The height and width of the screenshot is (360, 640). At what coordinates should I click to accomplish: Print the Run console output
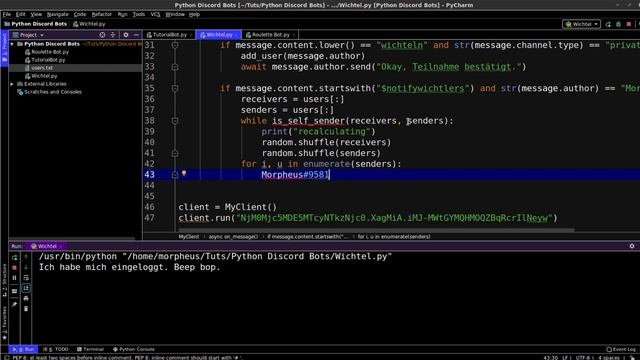coord(26,298)
